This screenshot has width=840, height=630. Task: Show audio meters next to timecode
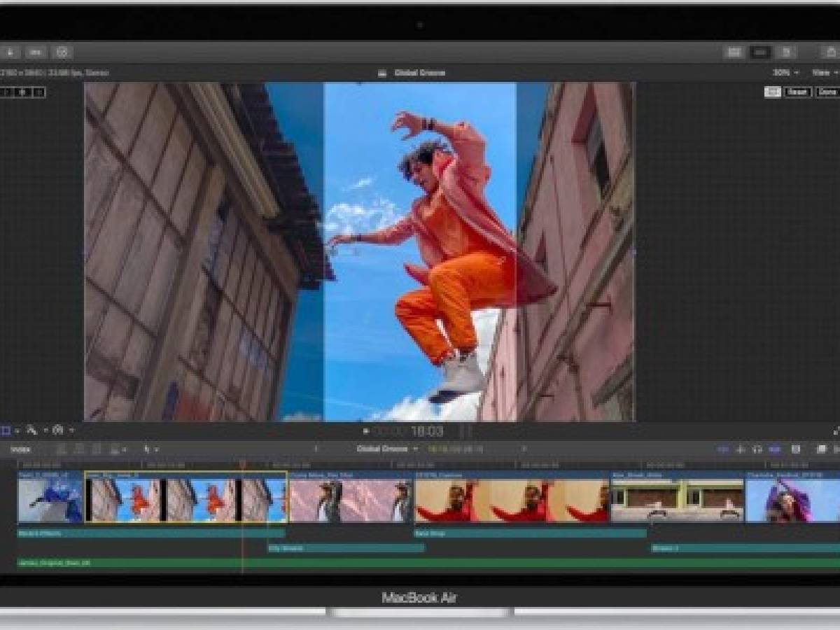pyautogui.click(x=465, y=431)
